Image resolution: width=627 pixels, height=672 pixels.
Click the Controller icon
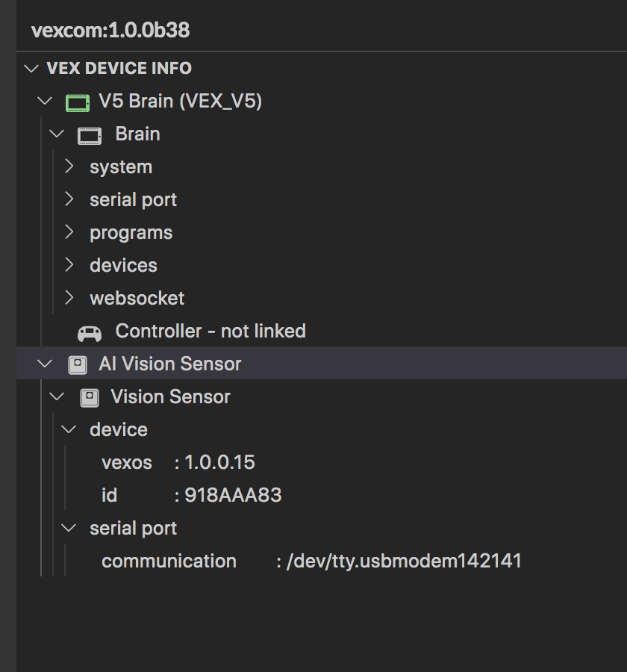[90, 331]
